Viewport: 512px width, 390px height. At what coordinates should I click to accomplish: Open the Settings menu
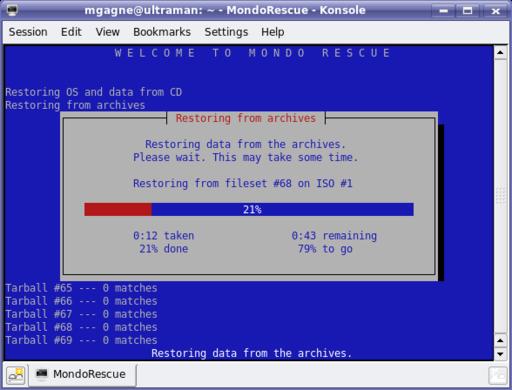click(226, 32)
